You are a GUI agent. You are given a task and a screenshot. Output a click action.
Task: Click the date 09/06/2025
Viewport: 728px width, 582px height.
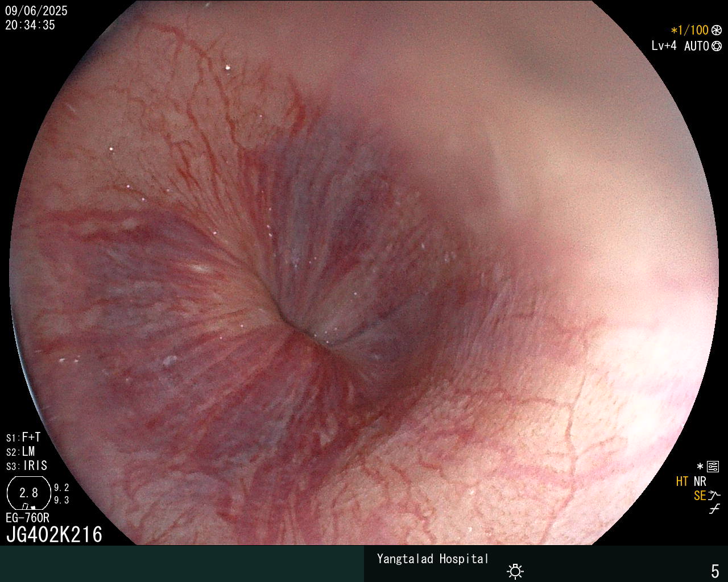(x=36, y=11)
